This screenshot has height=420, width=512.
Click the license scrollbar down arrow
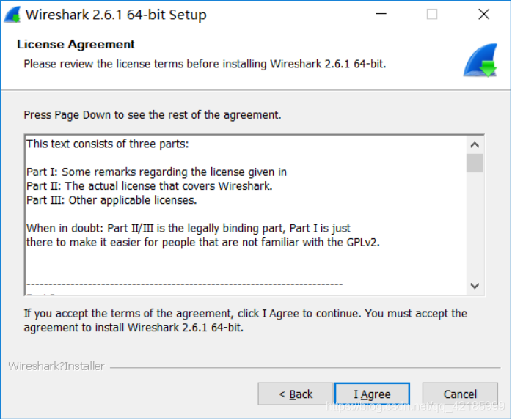pyautogui.click(x=475, y=286)
